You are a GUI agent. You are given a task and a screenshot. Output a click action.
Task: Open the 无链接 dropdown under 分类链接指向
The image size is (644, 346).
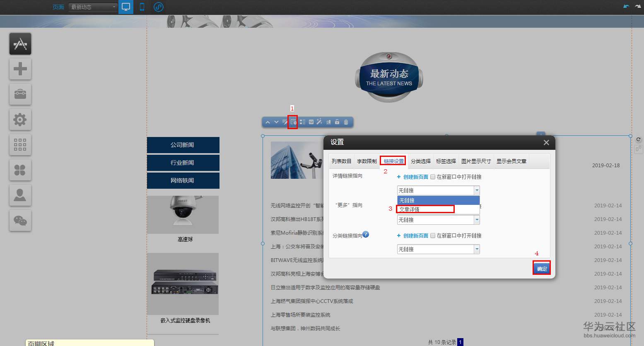pyautogui.click(x=438, y=249)
